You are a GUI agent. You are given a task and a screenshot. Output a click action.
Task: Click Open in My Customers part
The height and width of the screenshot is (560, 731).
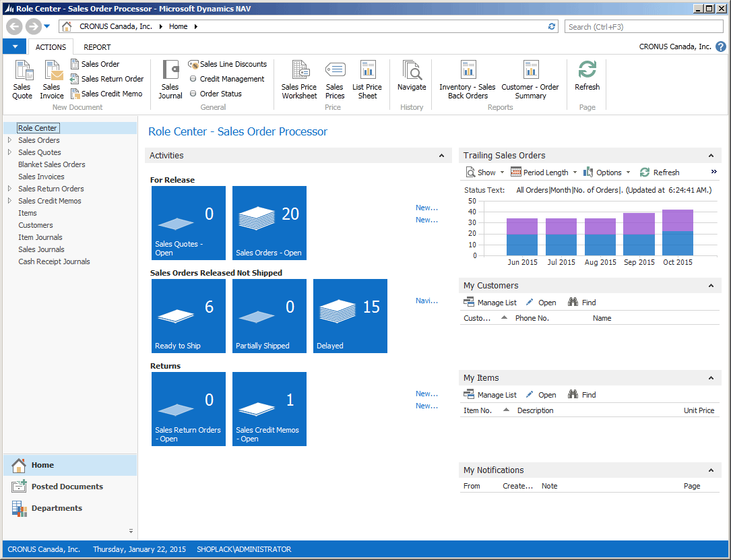tap(541, 303)
